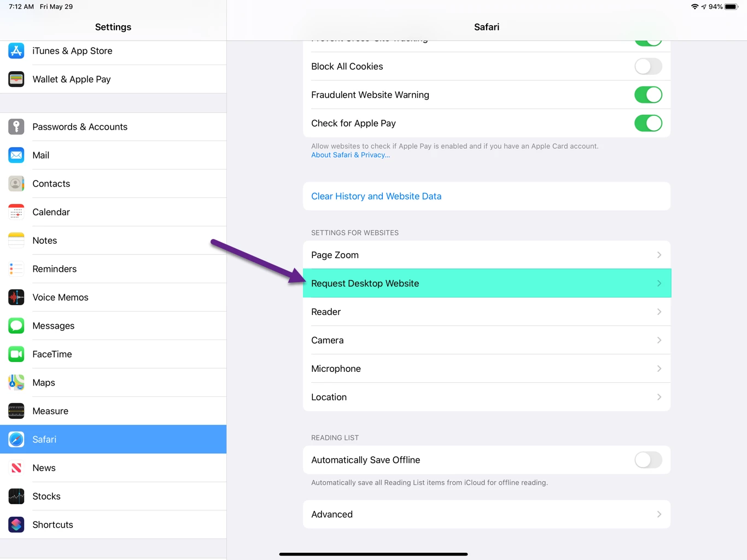
Task: Tap the Reader row label
Action: [x=326, y=312]
